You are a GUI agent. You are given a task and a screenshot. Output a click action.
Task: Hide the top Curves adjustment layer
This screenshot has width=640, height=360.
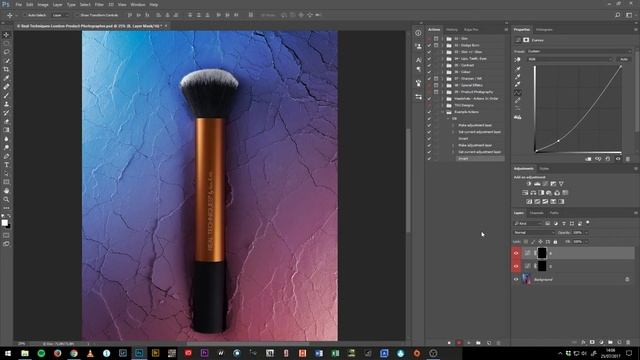click(516, 253)
